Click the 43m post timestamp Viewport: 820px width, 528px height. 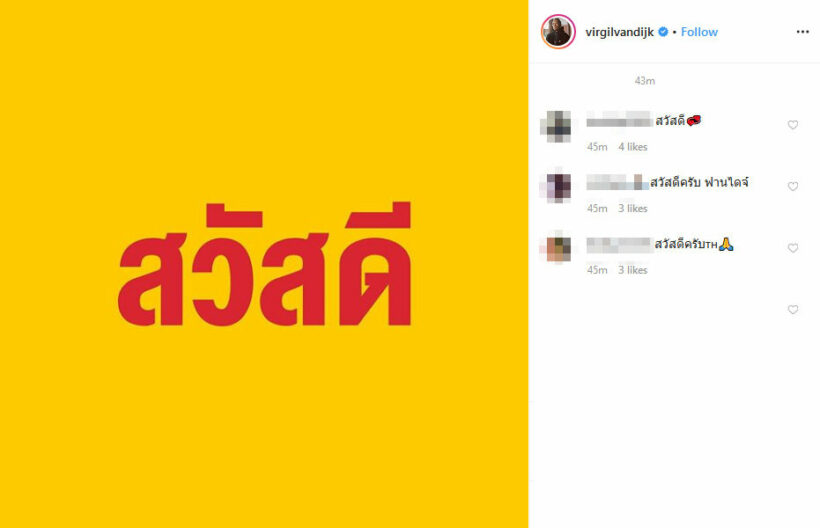click(x=645, y=81)
